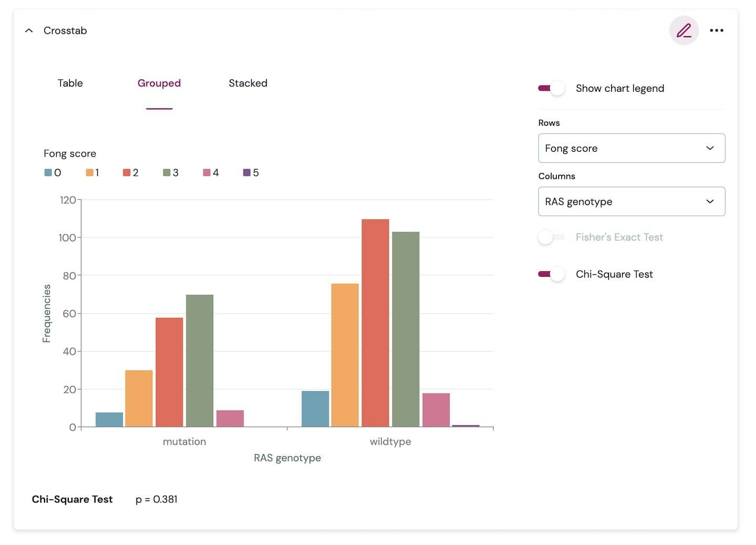The image size is (756, 545).
Task: Click the pink score 4 bar under mutation
Action: 230,419
